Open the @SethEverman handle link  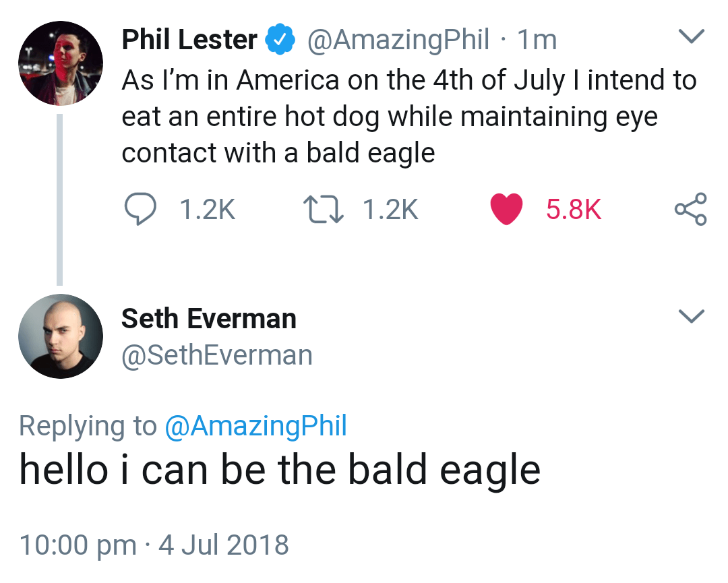(x=216, y=355)
